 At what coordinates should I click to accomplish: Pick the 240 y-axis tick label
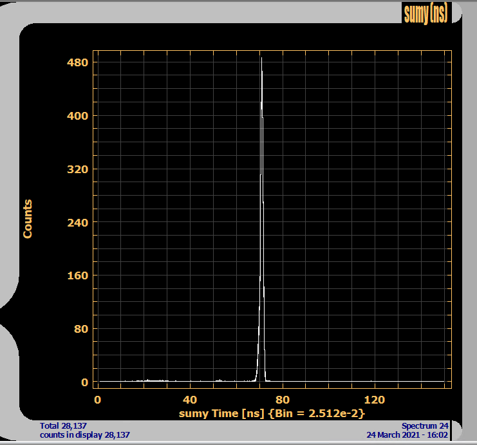click(79, 223)
